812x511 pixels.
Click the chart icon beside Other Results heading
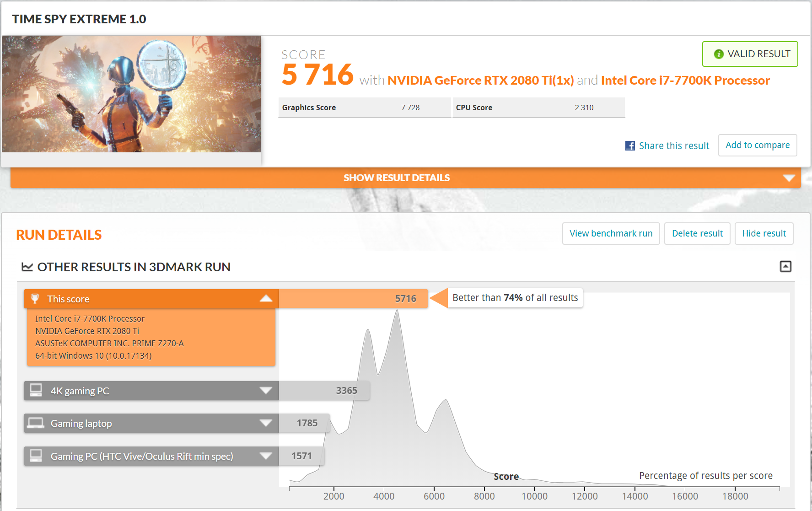click(x=27, y=267)
